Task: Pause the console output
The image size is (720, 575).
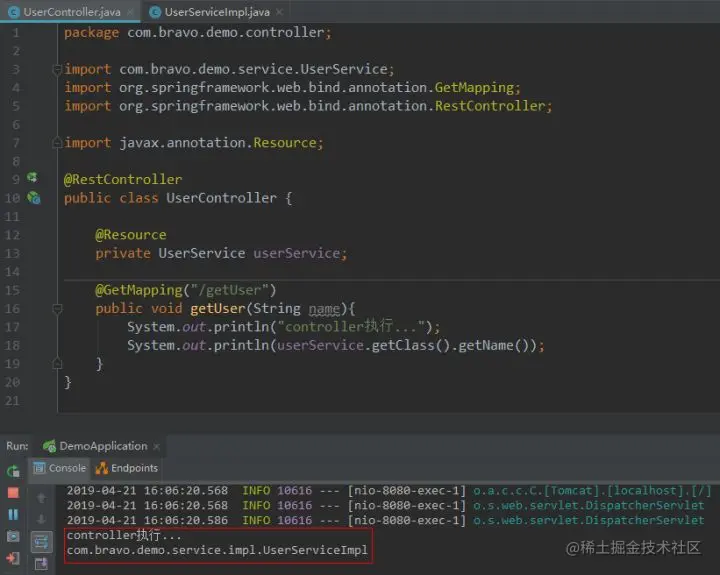Action: [13, 514]
